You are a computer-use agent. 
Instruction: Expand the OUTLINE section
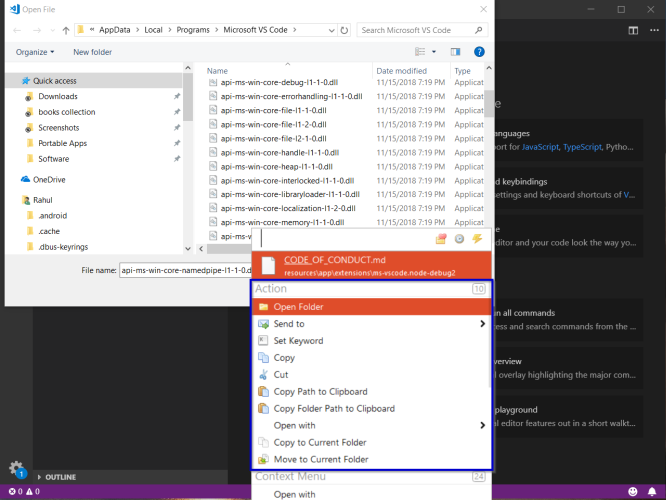coord(56,477)
